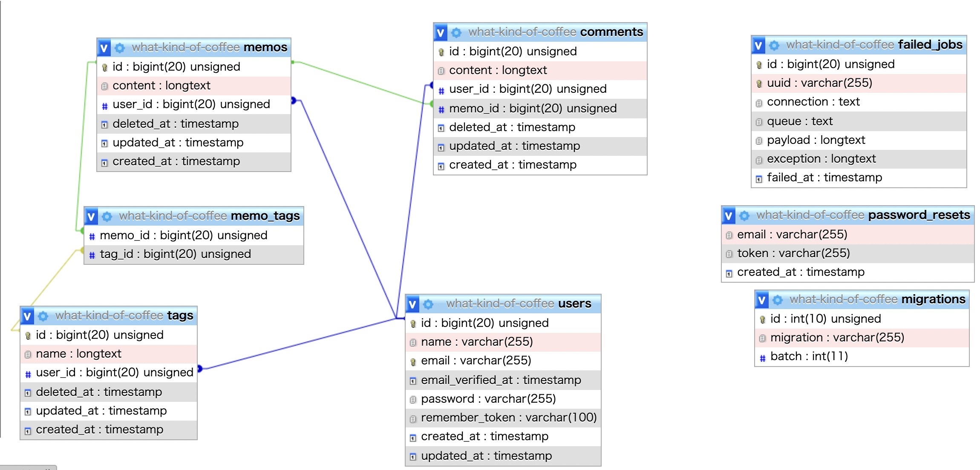Click the text icon beside failed_jobs payload
Image resolution: width=980 pixels, height=470 pixels.
(759, 141)
